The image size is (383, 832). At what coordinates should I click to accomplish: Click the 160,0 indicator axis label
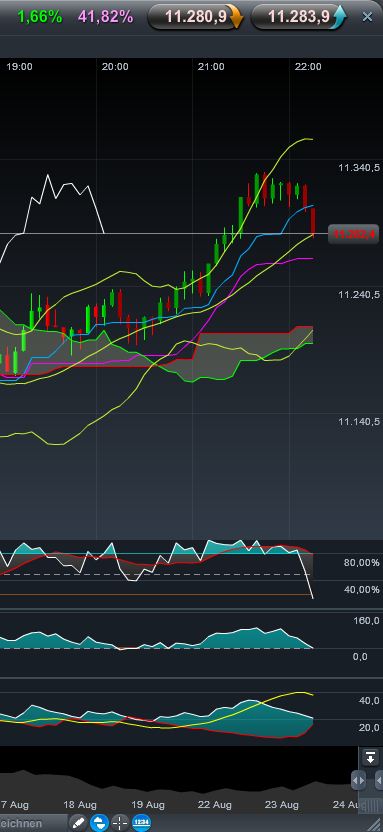(x=367, y=621)
